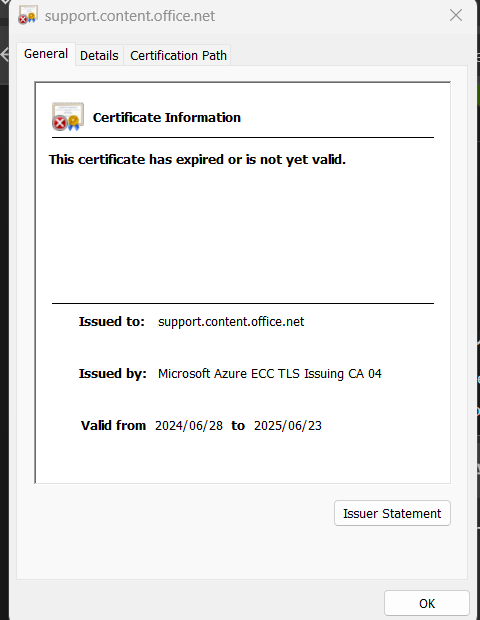Viewport: 480px width, 620px height.
Task: Click the invalid certificate icon beside Certificate Information
Action: tap(68, 117)
